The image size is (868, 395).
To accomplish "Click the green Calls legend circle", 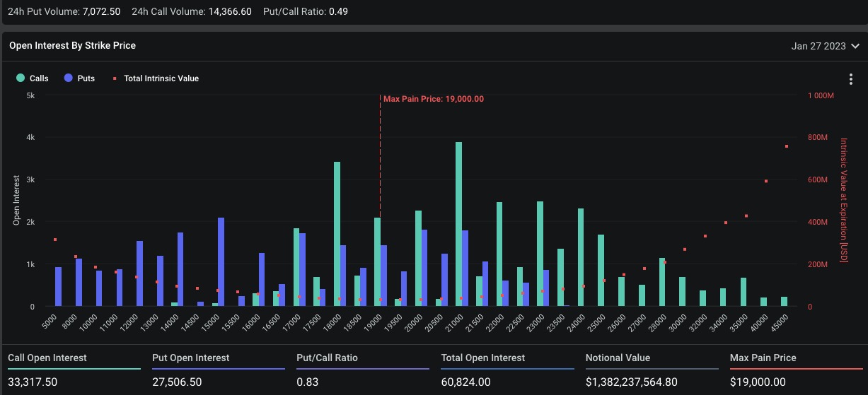I will tap(21, 78).
